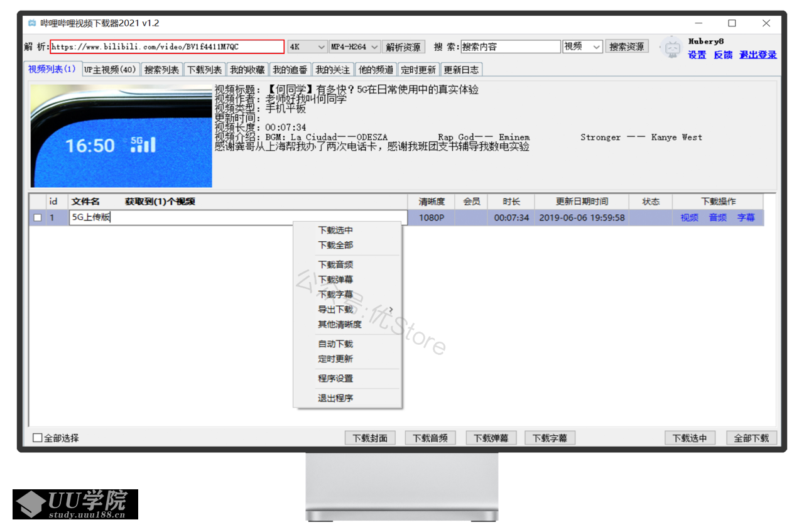This screenshot has height=532, width=804.
Task: Choose 下载弹幕 in context menu
Action: coord(335,280)
